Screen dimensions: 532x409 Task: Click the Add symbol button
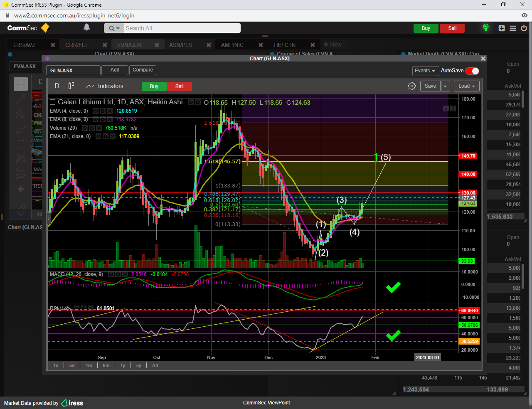tap(115, 70)
